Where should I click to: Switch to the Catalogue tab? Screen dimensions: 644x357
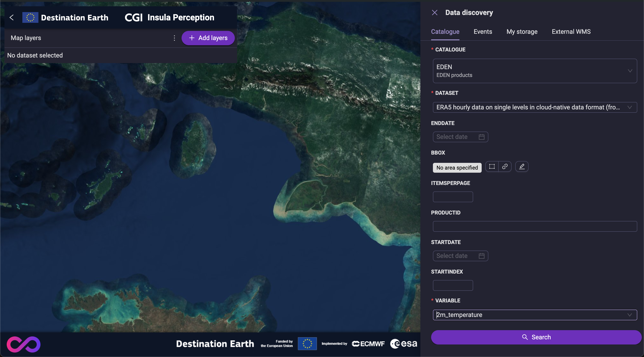click(445, 32)
